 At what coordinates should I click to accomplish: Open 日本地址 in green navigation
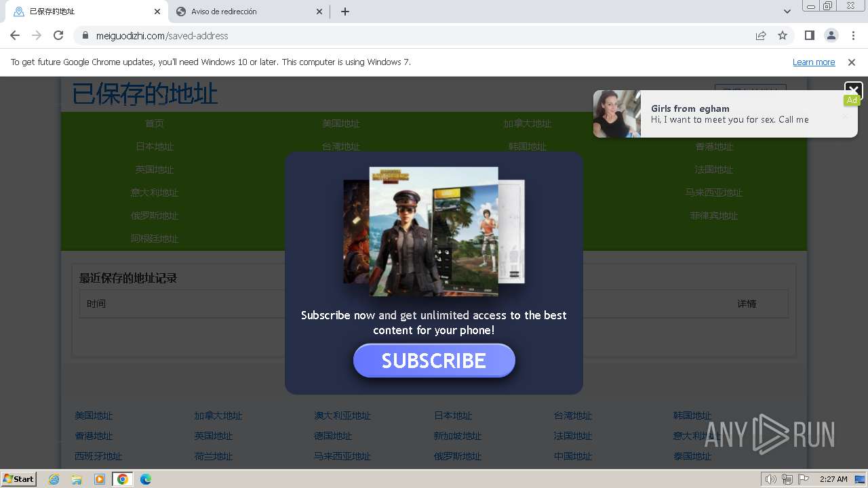point(155,146)
